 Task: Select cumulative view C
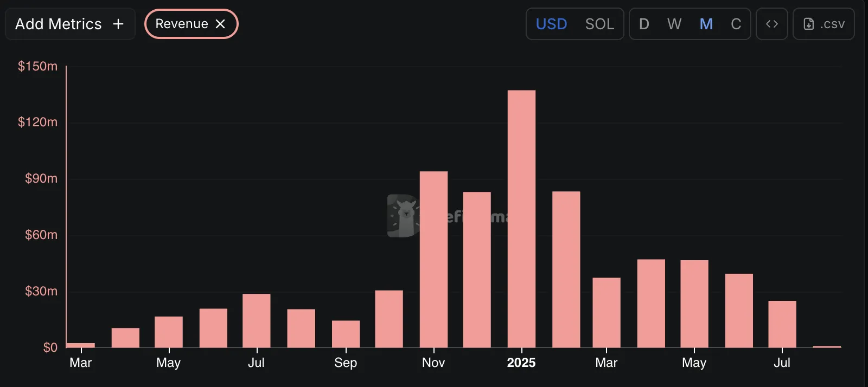coord(736,24)
